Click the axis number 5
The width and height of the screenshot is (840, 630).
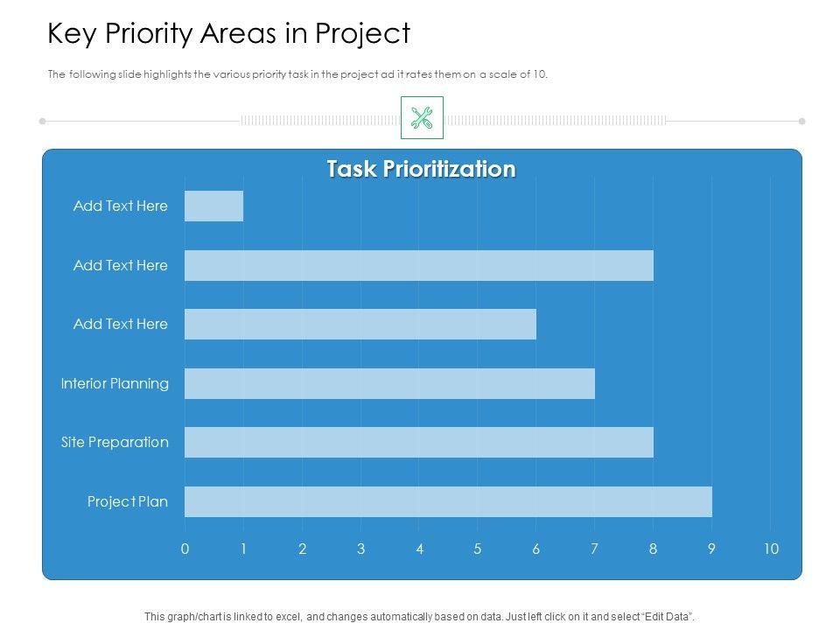point(478,549)
